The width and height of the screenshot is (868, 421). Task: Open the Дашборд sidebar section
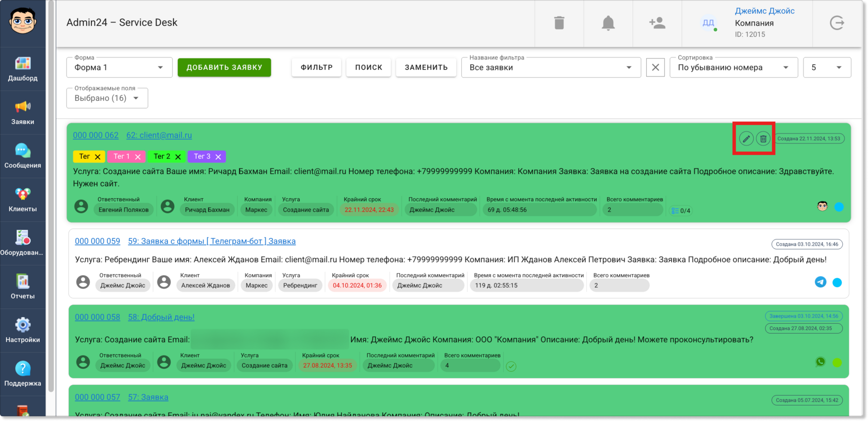(x=23, y=69)
